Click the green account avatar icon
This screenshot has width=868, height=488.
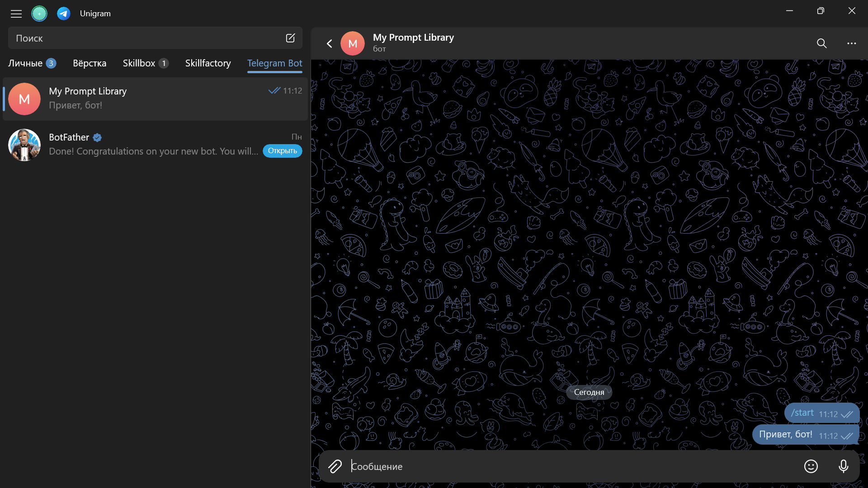click(x=39, y=14)
